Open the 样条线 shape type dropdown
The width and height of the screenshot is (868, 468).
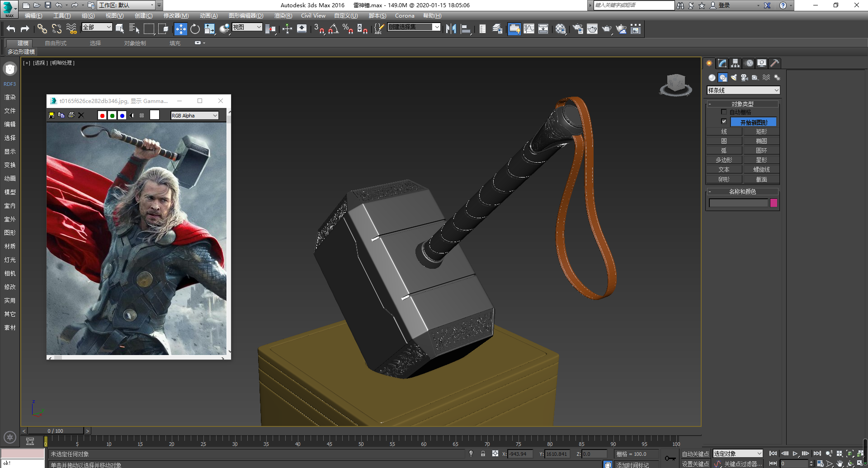pos(743,90)
